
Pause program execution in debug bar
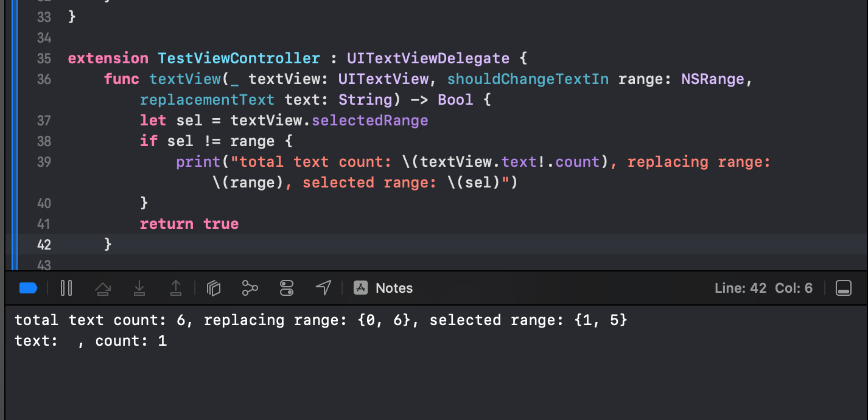[x=67, y=288]
